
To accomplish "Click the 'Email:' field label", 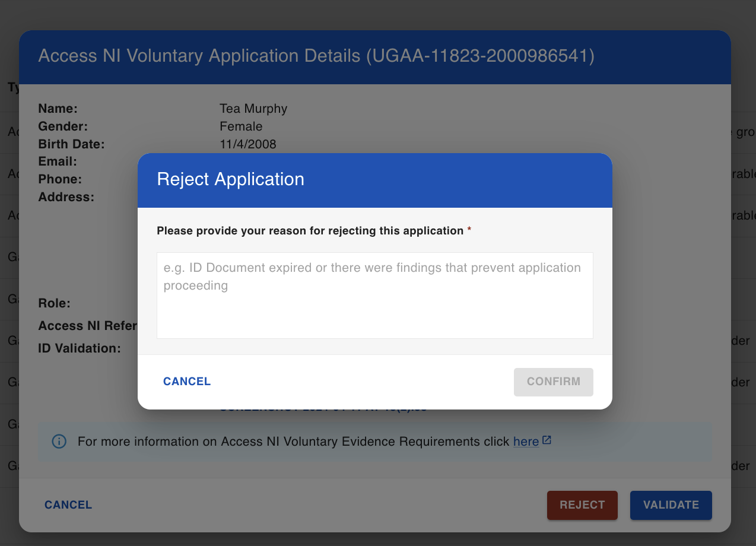I will click(x=58, y=161).
